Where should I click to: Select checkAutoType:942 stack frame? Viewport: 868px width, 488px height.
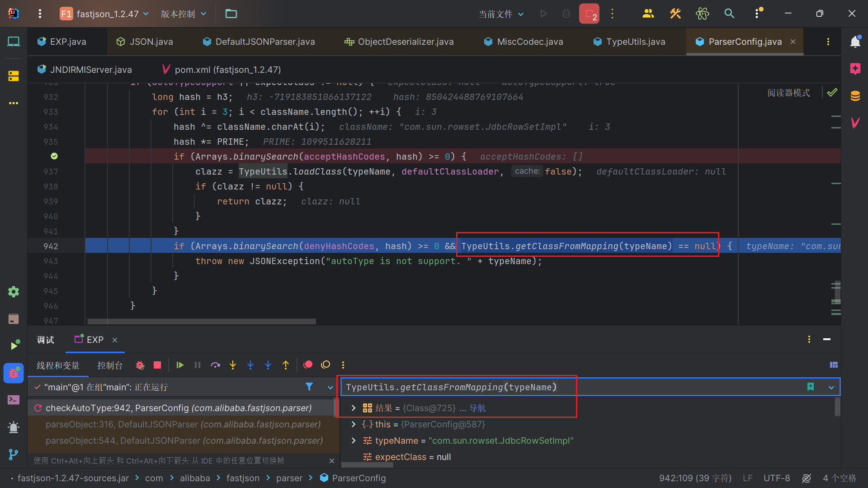181,408
